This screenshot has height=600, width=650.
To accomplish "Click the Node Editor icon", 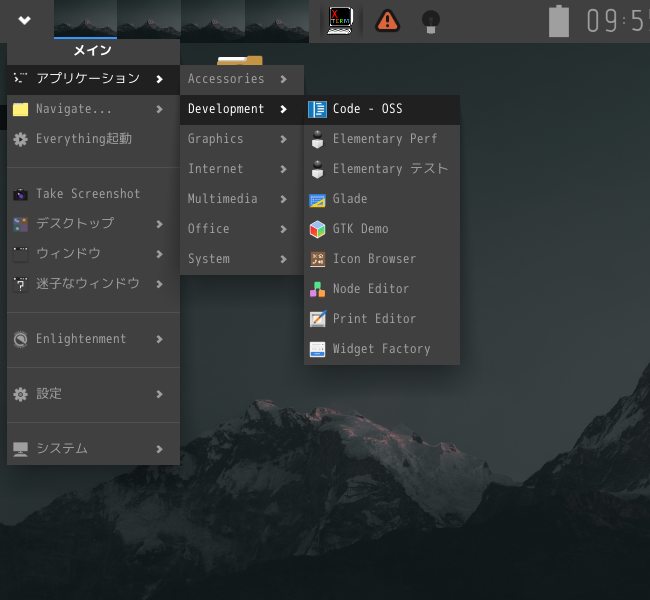I will coord(318,289).
